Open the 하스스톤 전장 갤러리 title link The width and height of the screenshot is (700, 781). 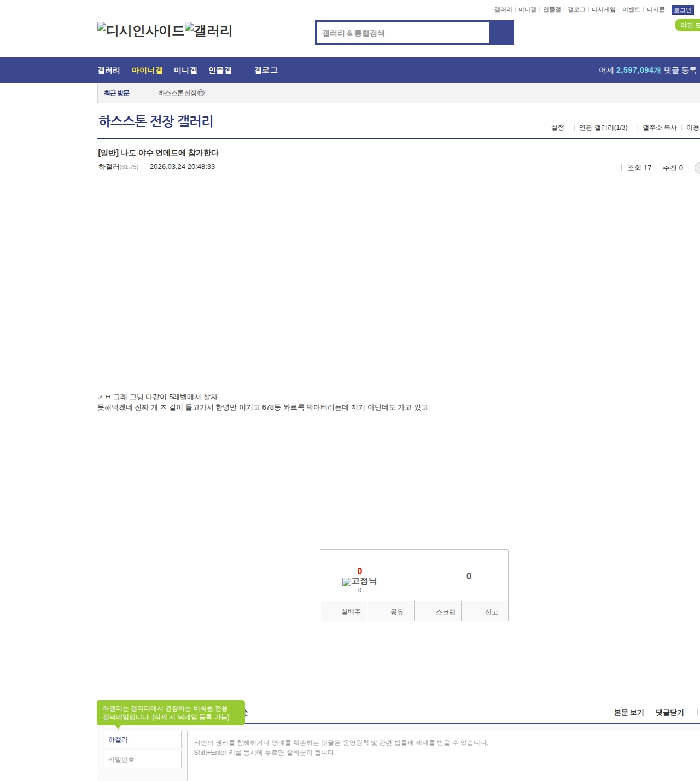coord(156,121)
